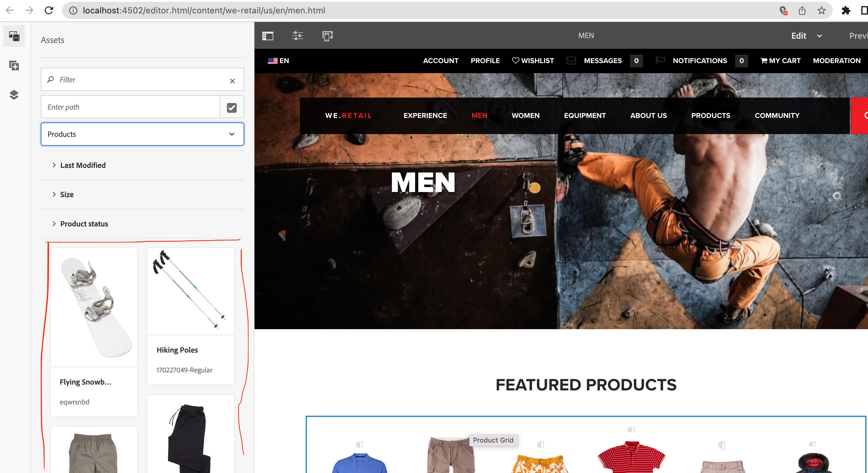Toggle the side panel icon in the toolbar
Screen dimensions: 868x473
[x=268, y=36]
